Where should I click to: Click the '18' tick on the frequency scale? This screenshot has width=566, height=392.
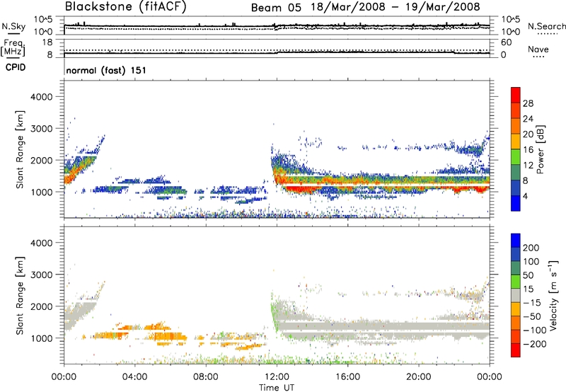point(47,42)
